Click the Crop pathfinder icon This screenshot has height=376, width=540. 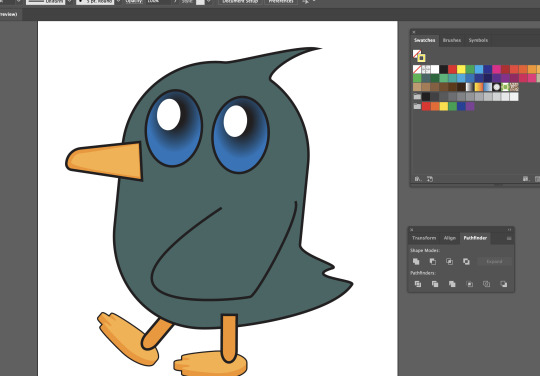[469, 284]
